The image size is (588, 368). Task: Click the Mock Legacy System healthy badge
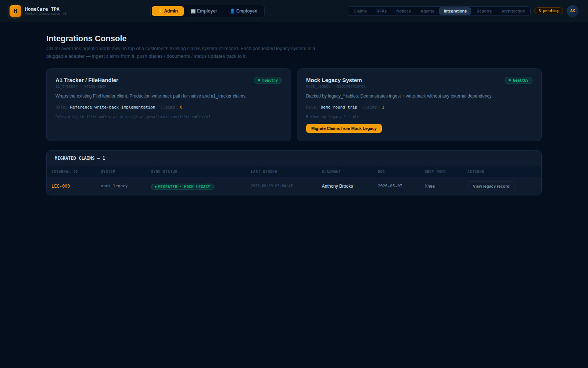(519, 80)
